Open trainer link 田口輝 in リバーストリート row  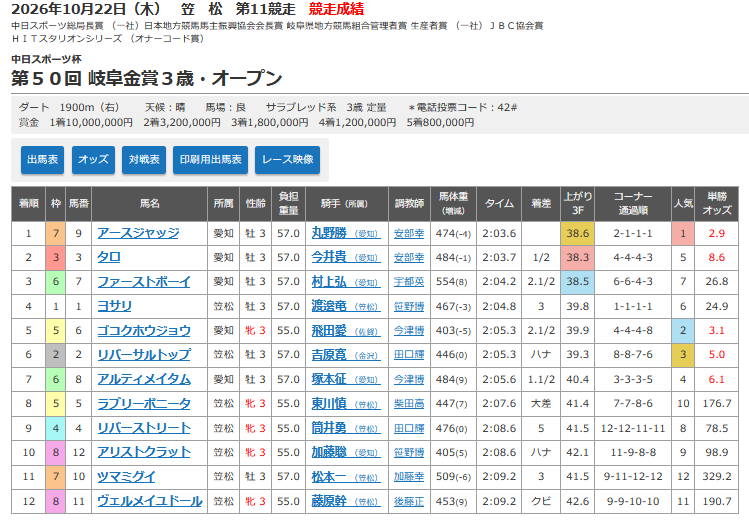(409, 428)
